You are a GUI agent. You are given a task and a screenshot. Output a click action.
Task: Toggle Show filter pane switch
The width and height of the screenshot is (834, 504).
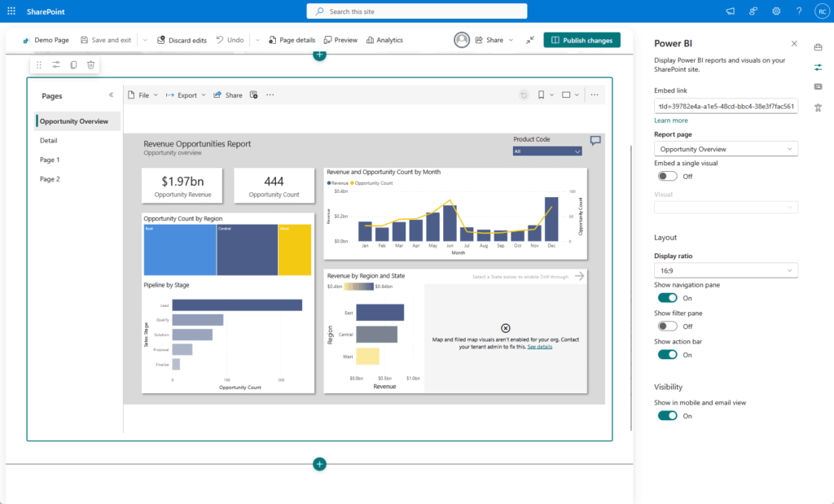point(668,326)
